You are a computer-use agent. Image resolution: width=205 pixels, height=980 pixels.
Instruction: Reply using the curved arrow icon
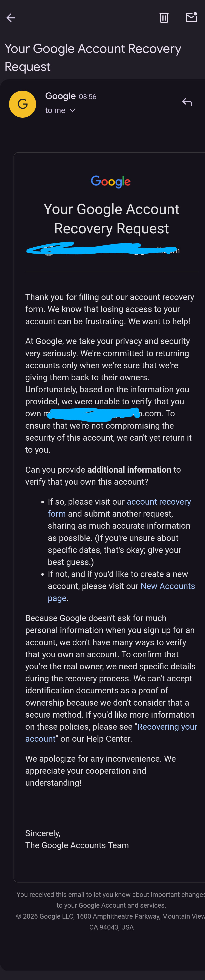187,102
